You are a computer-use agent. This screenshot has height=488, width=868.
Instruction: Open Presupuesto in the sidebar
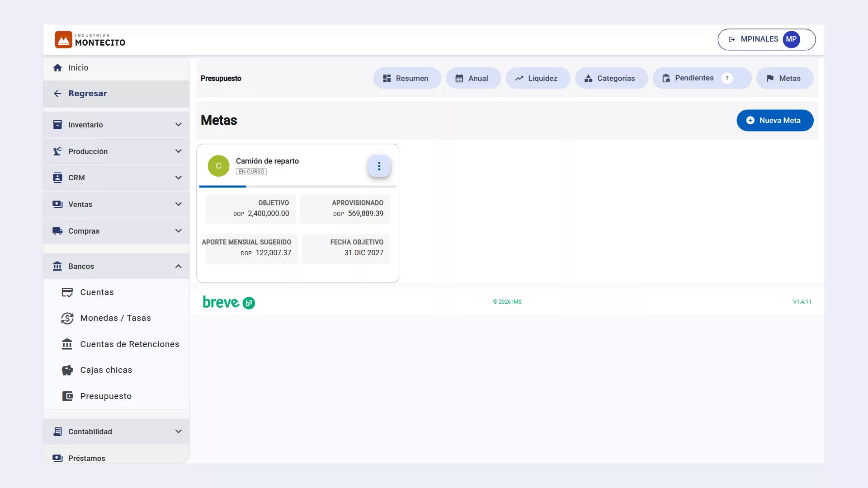pyautogui.click(x=116, y=396)
